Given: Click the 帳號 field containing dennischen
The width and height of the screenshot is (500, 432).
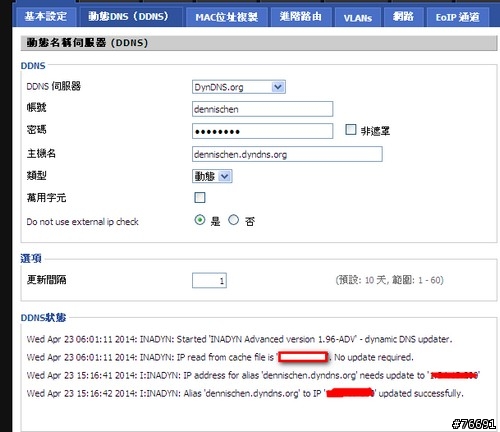Looking at the screenshot, I should tap(262, 109).
